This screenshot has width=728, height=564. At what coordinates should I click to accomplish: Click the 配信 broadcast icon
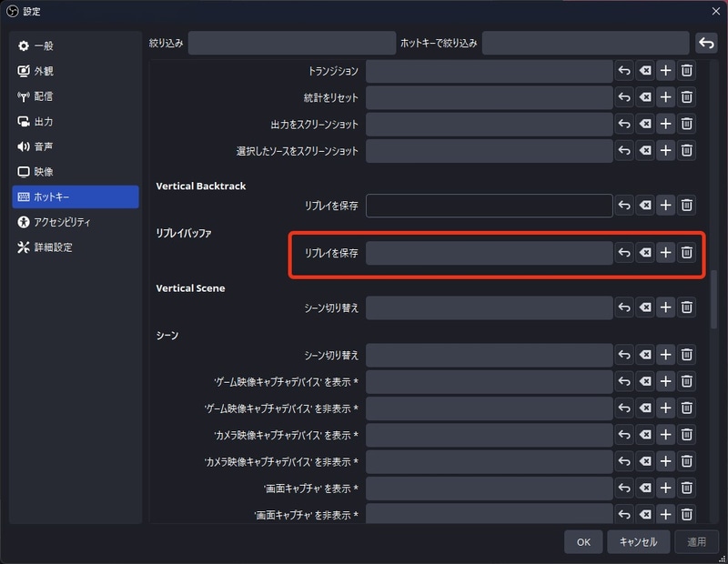point(25,97)
